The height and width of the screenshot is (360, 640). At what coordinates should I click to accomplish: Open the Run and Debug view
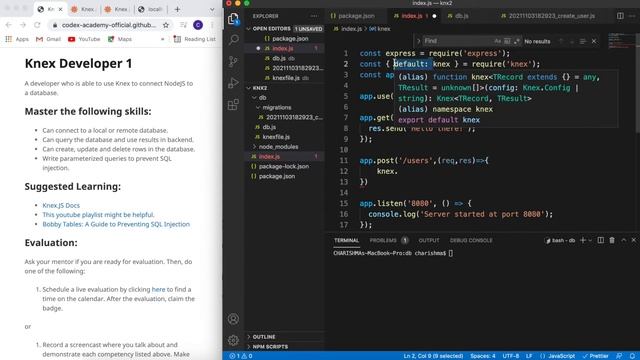click(x=233, y=83)
